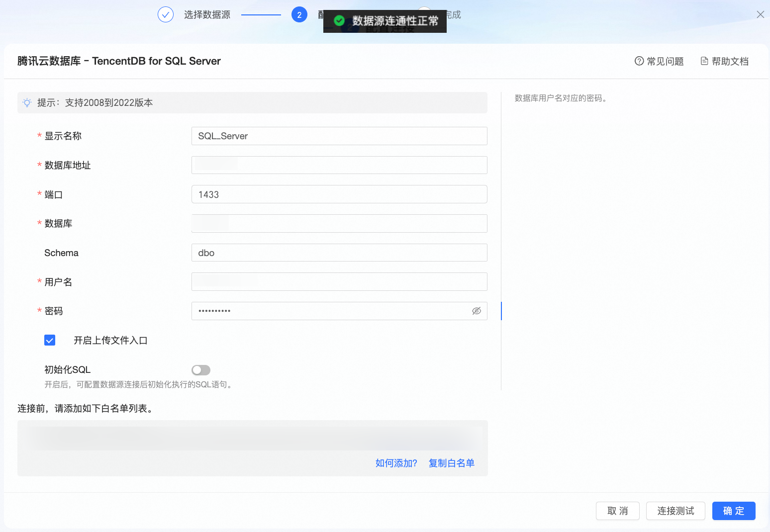Open 帮助文档 link
The height and width of the screenshot is (532, 770).
(x=730, y=61)
